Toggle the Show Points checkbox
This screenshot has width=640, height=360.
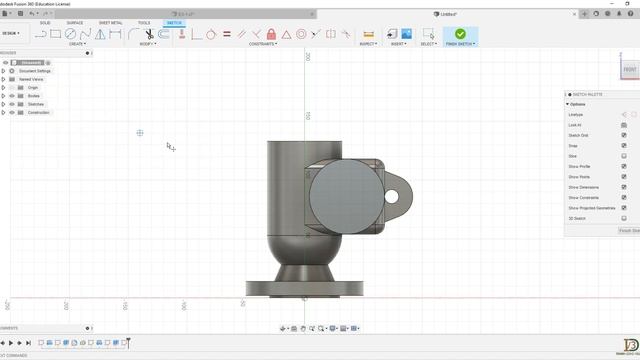(624, 177)
